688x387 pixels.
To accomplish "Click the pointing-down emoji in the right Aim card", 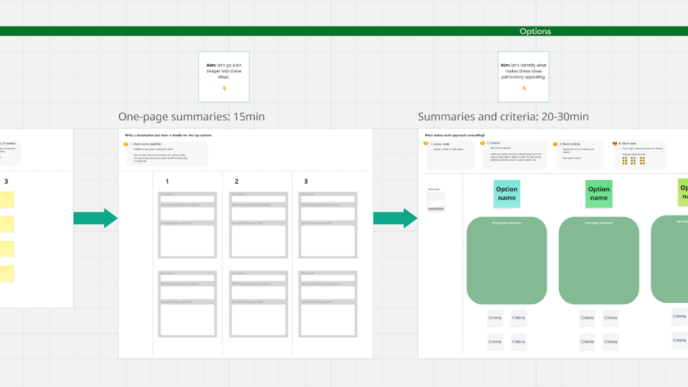I will (524, 88).
